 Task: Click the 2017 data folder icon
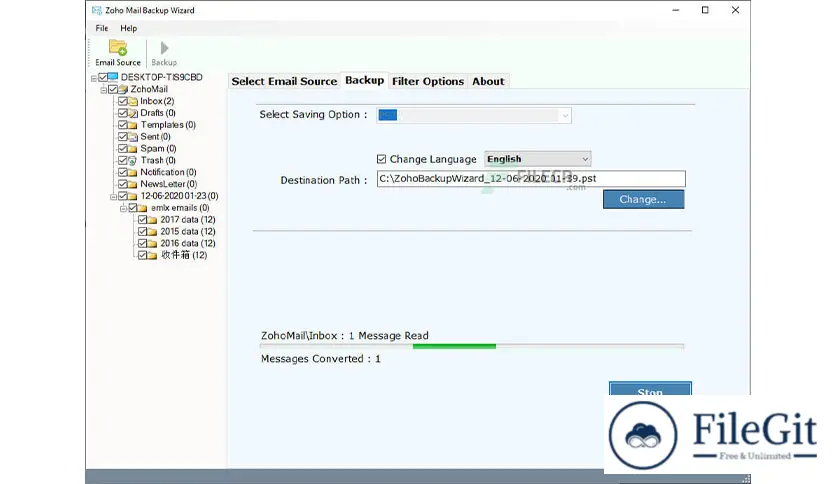(152, 220)
